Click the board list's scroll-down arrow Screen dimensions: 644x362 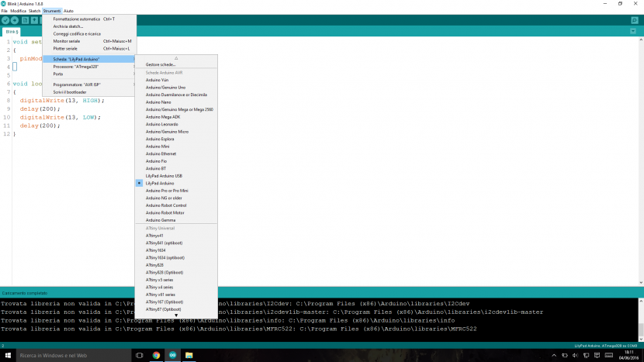tap(176, 315)
